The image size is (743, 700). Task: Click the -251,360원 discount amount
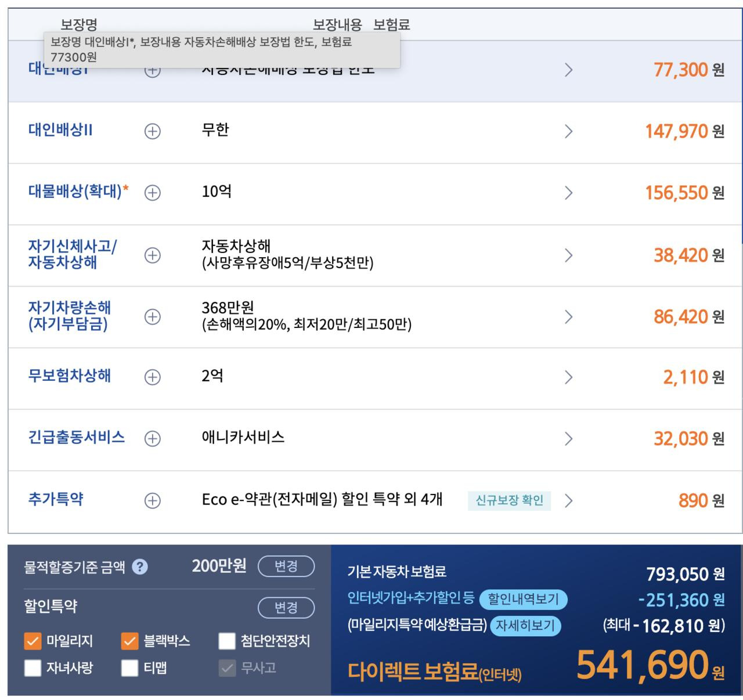pos(681,600)
